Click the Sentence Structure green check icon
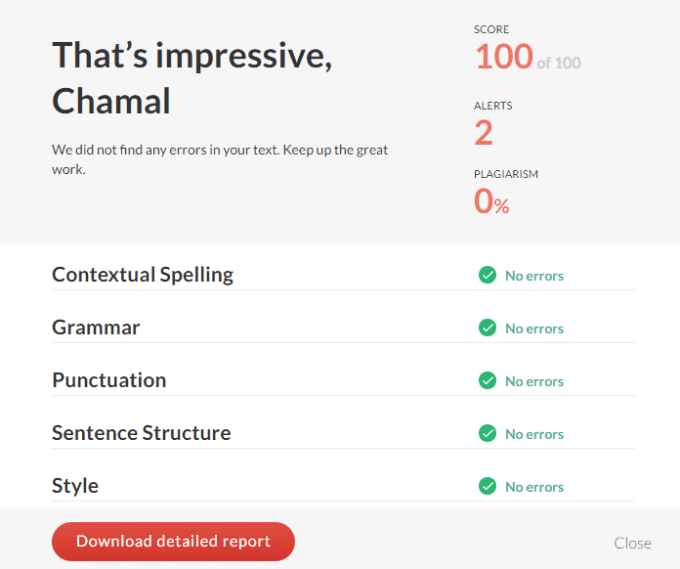Screen dimensions: 680x569 (487, 434)
